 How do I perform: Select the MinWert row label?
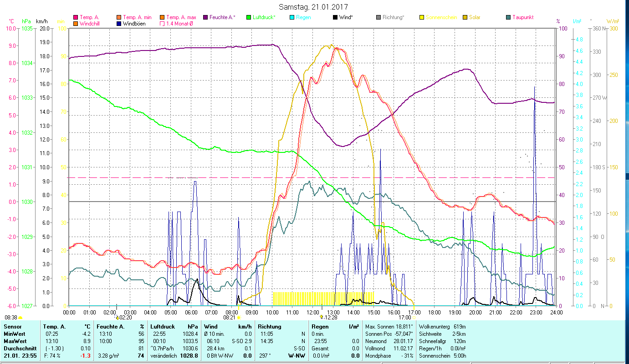[x=15, y=334]
